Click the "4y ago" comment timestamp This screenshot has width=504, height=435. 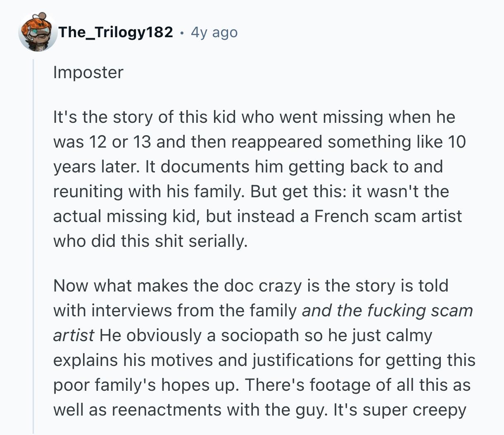tap(214, 32)
